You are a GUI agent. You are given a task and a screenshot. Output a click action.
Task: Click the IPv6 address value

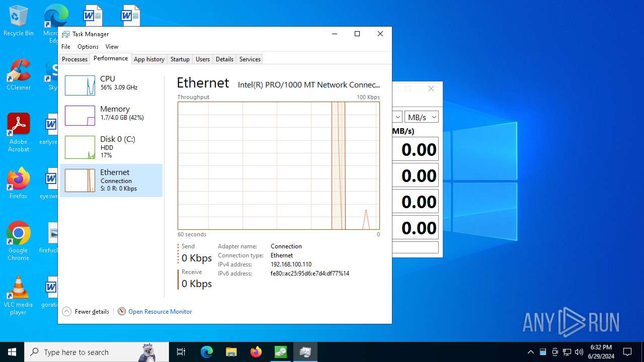click(310, 274)
